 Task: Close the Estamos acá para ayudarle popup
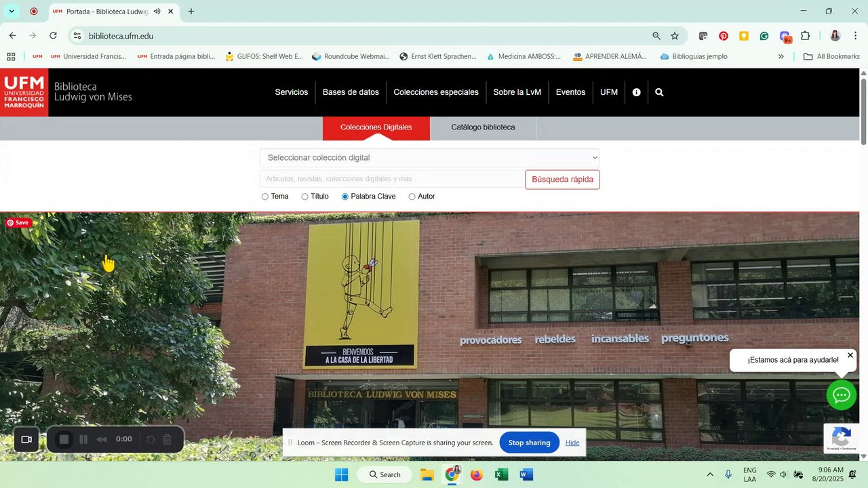[850, 355]
